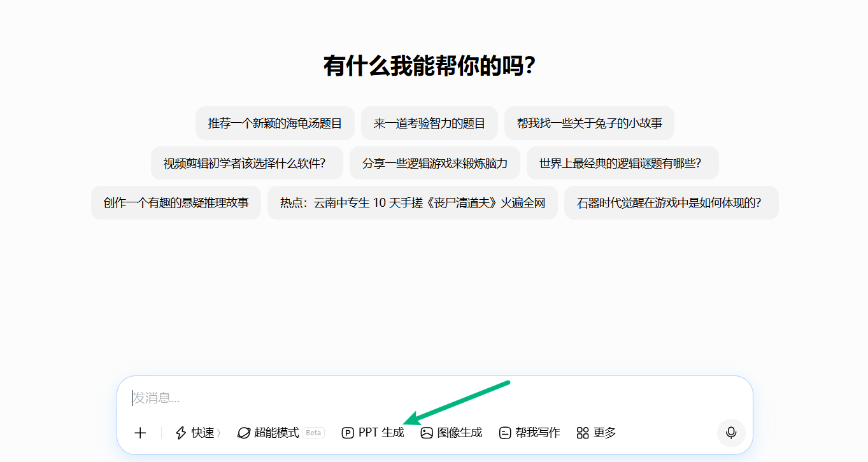
Task: Click the 超能模式 planet icon
Action: pyautogui.click(x=243, y=433)
